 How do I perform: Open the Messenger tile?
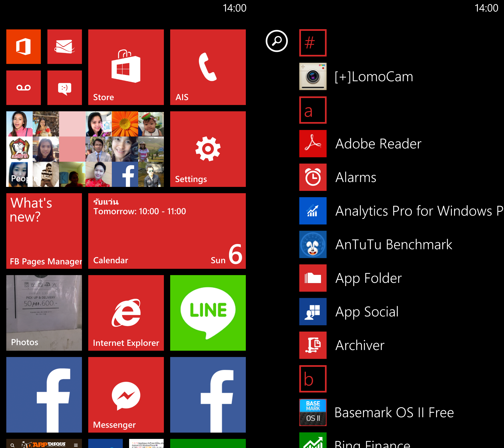click(126, 395)
